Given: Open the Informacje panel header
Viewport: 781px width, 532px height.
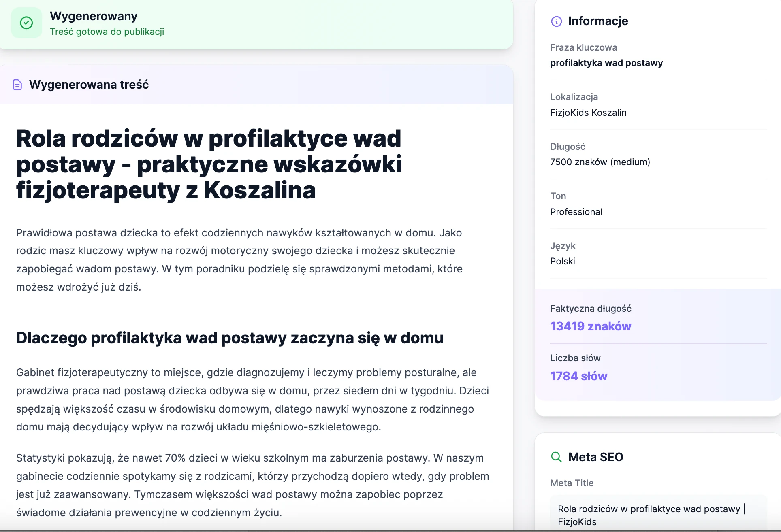Looking at the screenshot, I should pyautogui.click(x=598, y=21).
